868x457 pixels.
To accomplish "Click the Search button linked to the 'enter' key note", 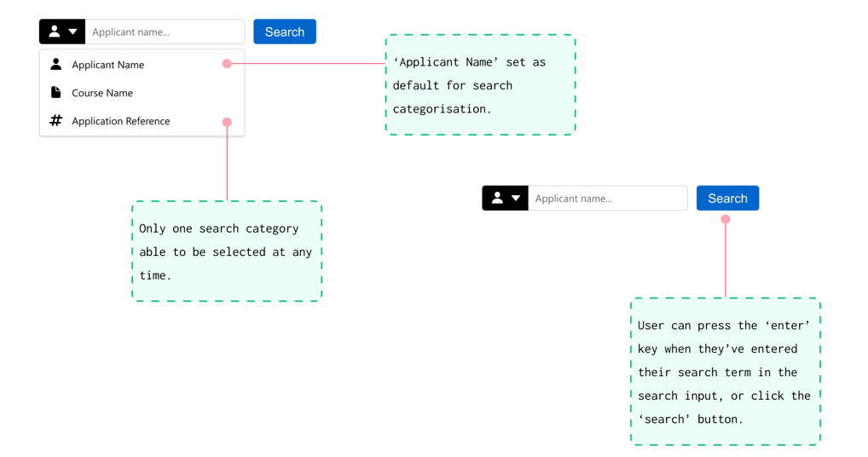I will click(727, 198).
